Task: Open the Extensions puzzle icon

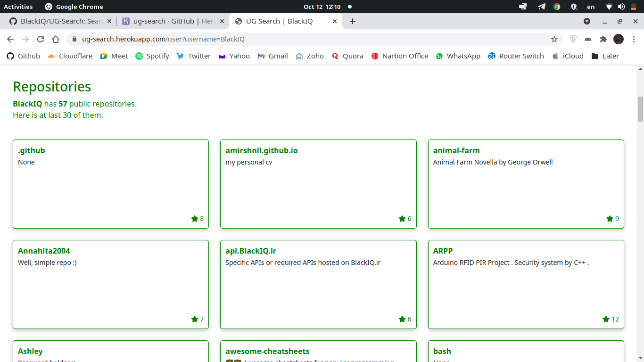Action: click(x=603, y=39)
